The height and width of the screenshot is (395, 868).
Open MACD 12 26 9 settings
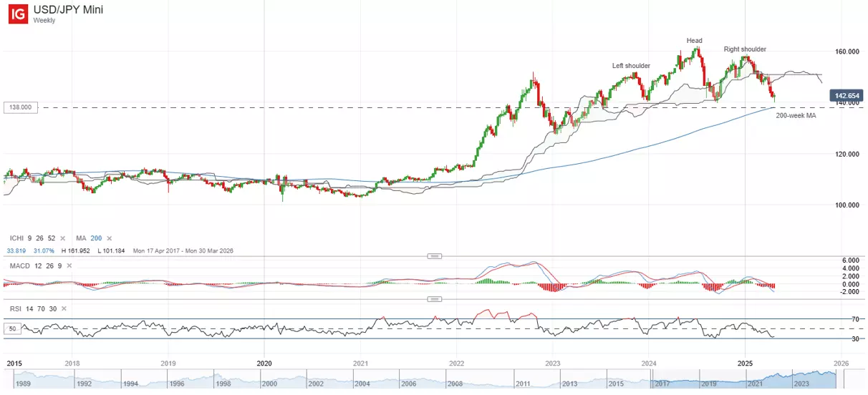37,266
